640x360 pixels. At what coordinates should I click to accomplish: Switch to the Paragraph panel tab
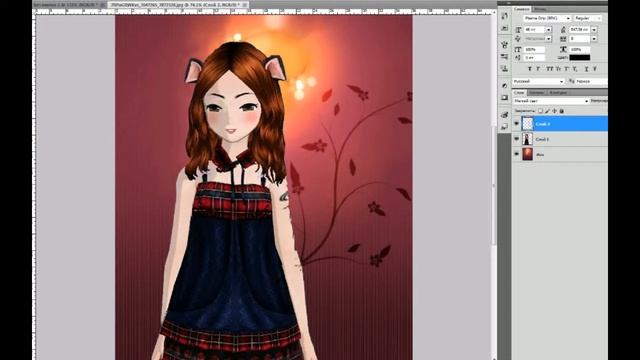tap(540, 9)
